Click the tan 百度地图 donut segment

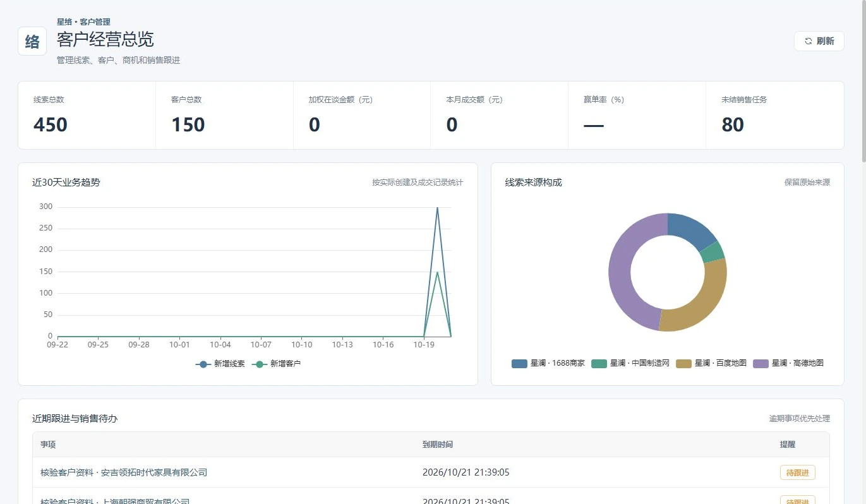(706, 302)
